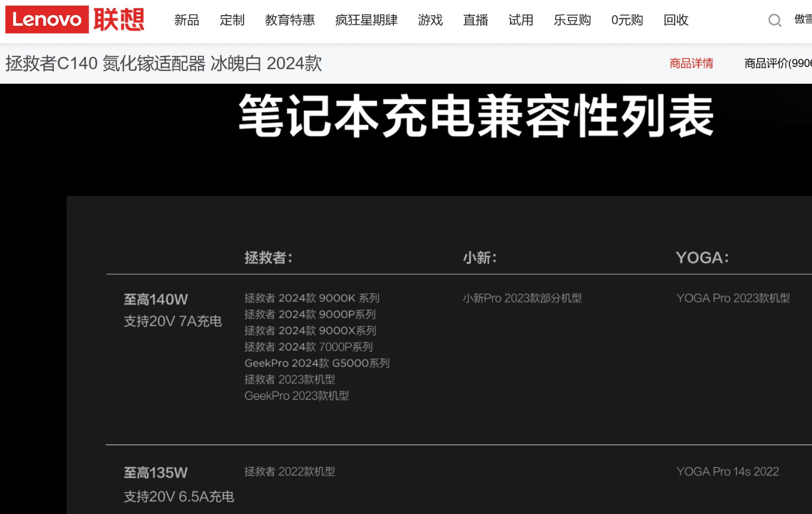
Task: Click the 拯救者: column header
Action: (268, 258)
